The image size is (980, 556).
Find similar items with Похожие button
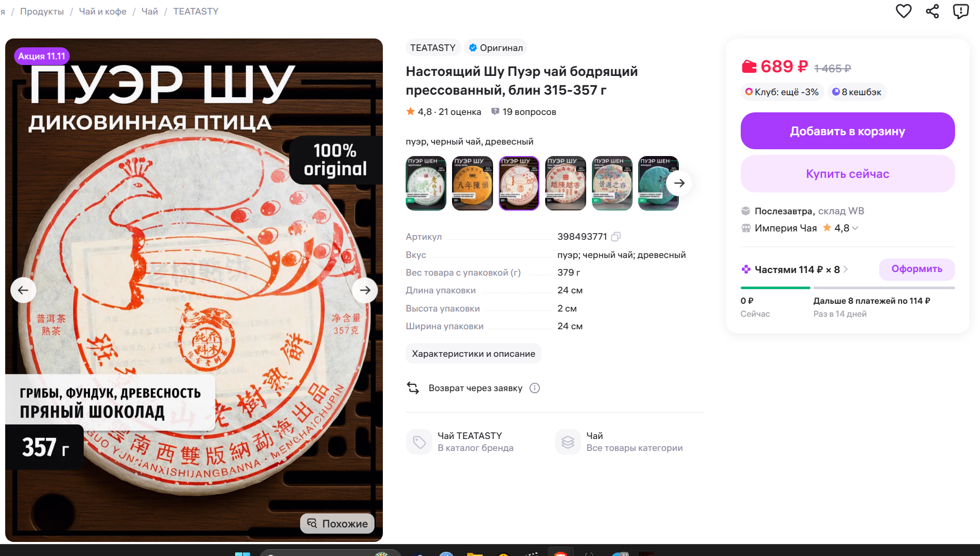337,523
